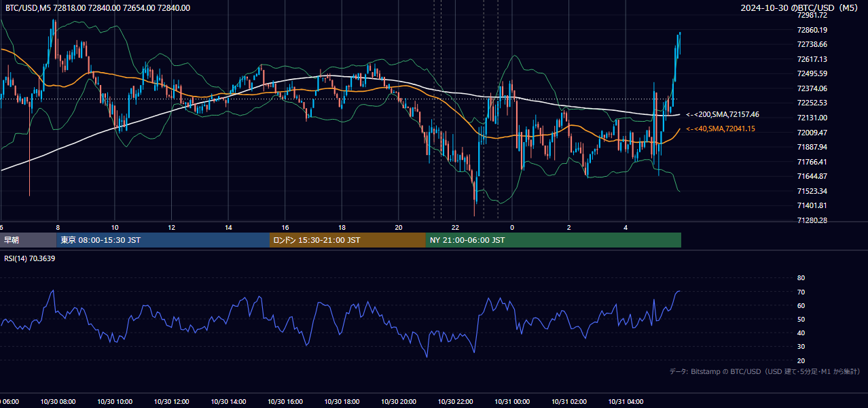Click the 2024-10-30 のBTC/USD（M5） chart title
The height and width of the screenshot is (408, 868).
(x=799, y=8)
